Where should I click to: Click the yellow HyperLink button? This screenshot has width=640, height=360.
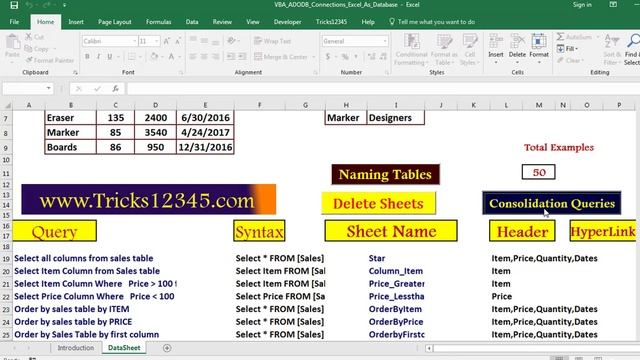(603, 231)
